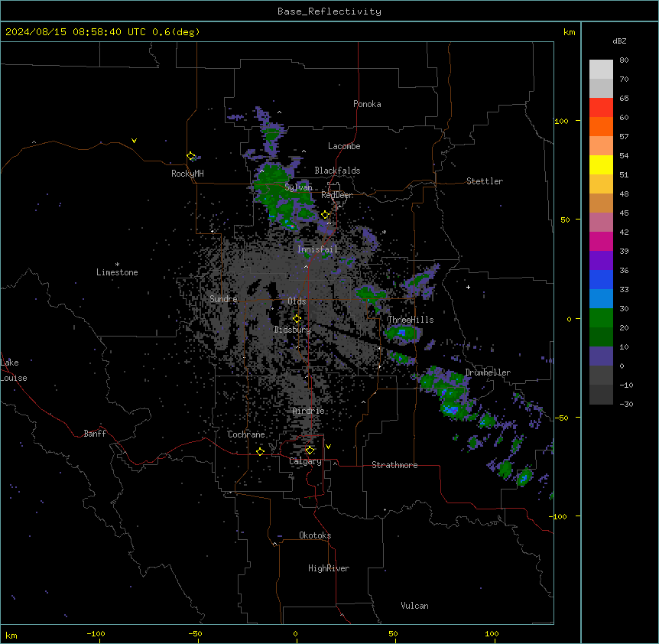Click the Cochrane label

(246, 434)
